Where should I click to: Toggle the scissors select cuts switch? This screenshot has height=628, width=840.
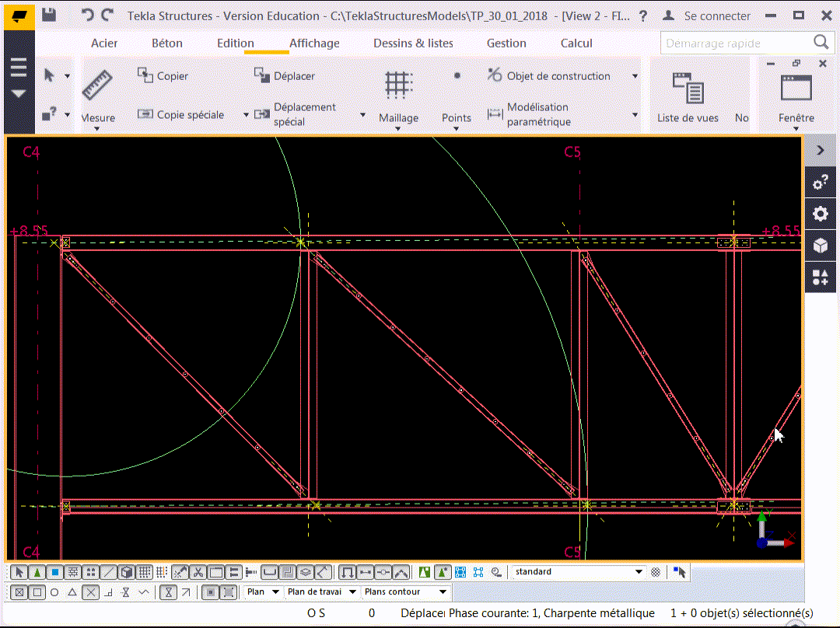(x=198, y=572)
